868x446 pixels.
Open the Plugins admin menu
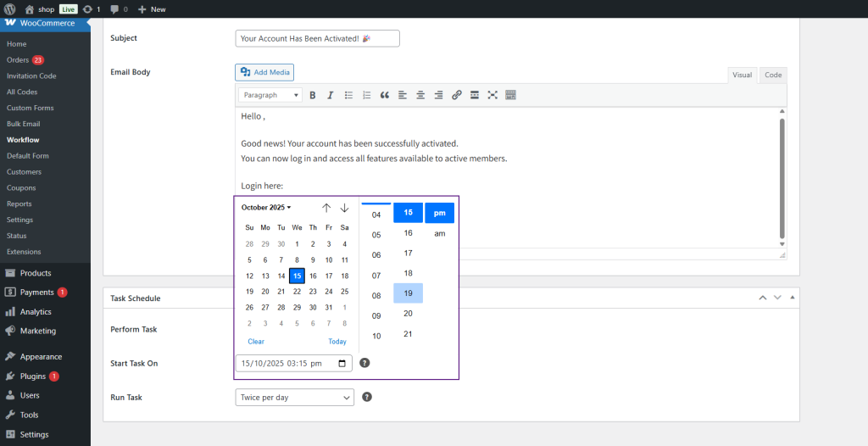point(33,376)
